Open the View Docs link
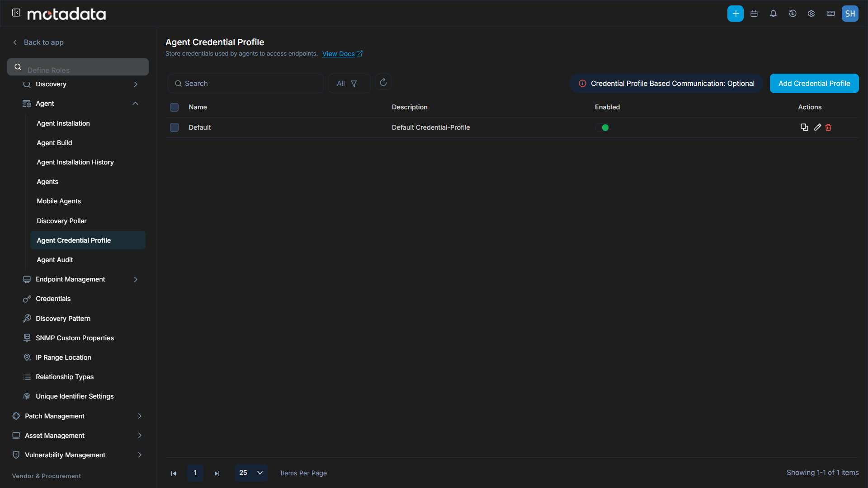Viewport: 868px width, 488px height. pyautogui.click(x=342, y=54)
